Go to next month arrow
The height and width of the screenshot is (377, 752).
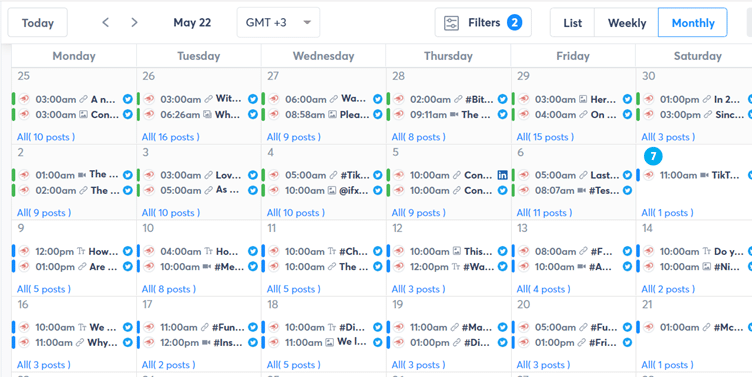(134, 23)
